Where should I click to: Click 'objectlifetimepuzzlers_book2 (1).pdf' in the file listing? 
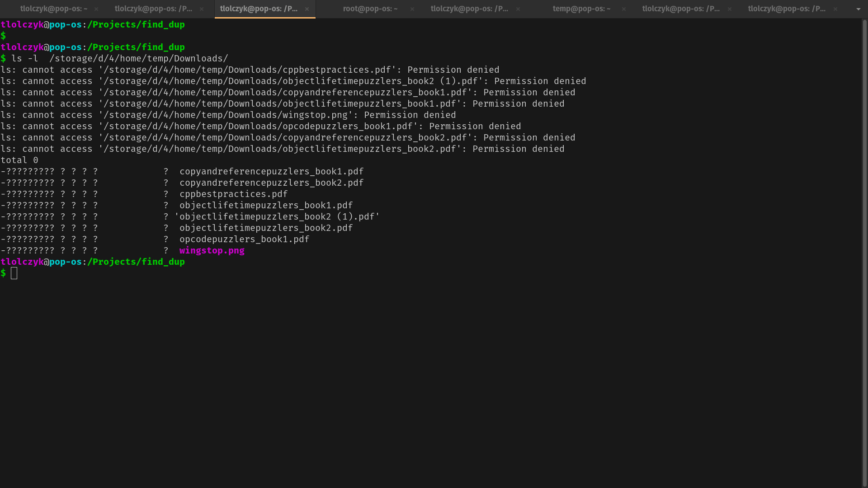277,217
